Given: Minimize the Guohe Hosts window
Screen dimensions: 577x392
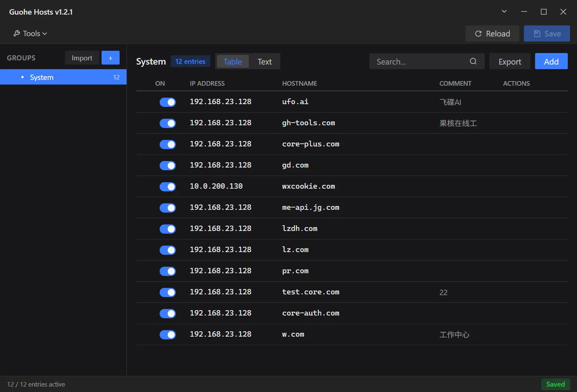Looking at the screenshot, I should pyautogui.click(x=524, y=12).
